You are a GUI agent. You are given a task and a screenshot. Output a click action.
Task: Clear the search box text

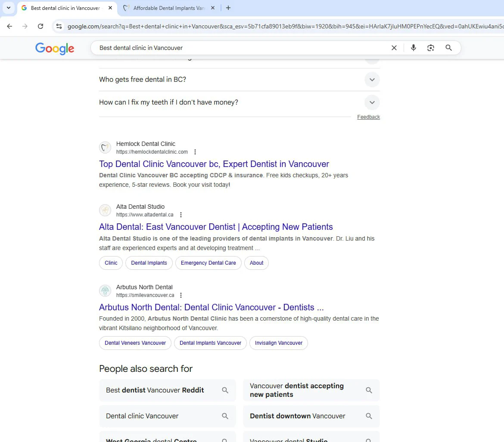394,48
